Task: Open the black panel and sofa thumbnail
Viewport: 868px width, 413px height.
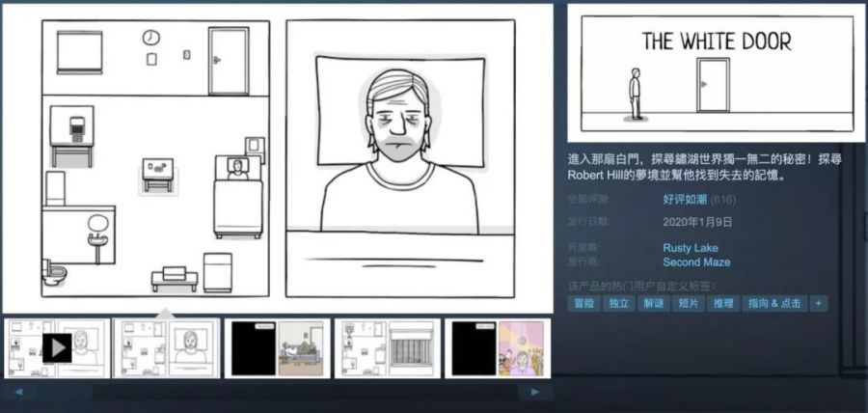Action: [x=277, y=347]
